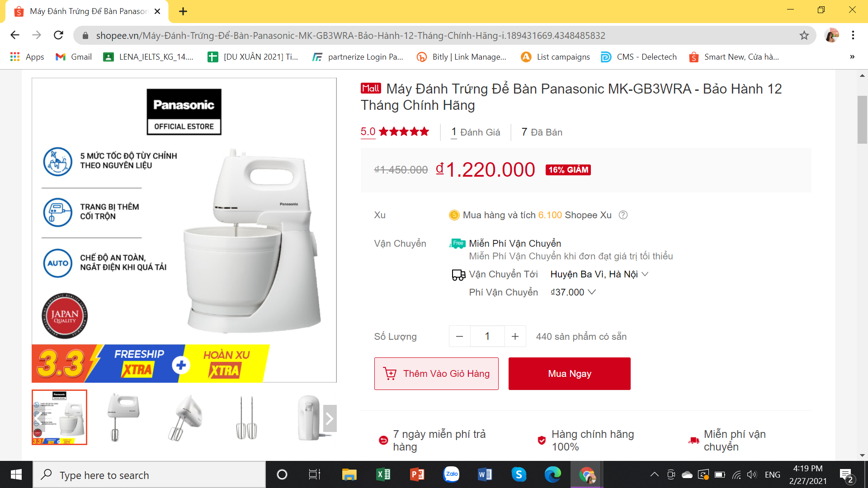Toggle the ENG language indicator in system tray

pos(772,474)
